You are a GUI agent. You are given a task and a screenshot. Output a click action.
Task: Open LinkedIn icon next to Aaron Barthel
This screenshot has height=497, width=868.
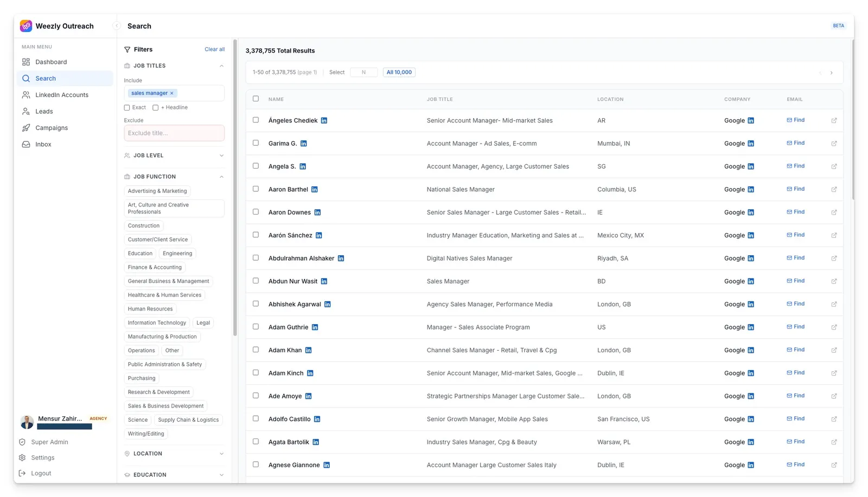[x=314, y=189]
